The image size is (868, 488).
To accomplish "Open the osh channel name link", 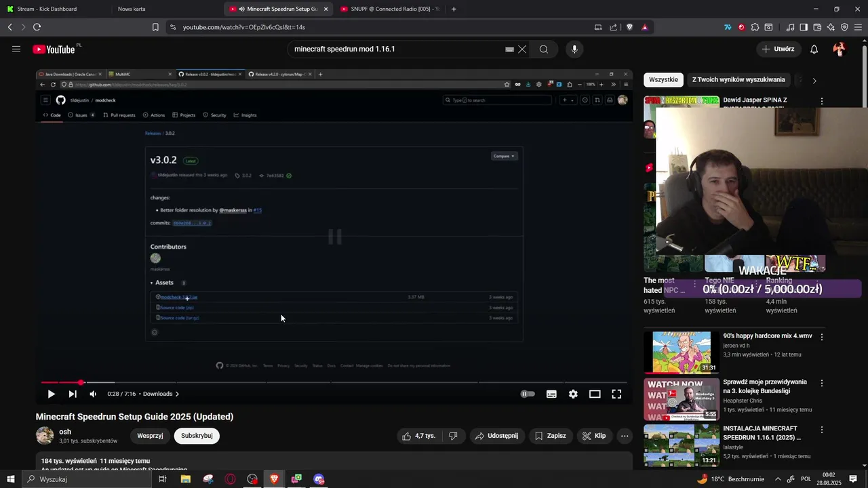I will point(65,432).
